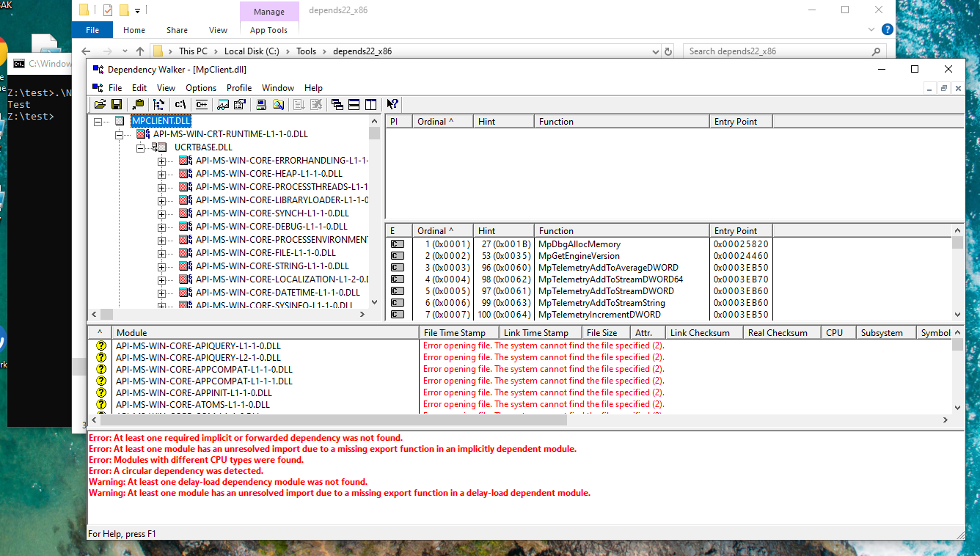This screenshot has height=556, width=980.
Task: Expand API-MS-WIN-CORE-STRING-L1-1-0.DLL node
Action: click(x=162, y=266)
